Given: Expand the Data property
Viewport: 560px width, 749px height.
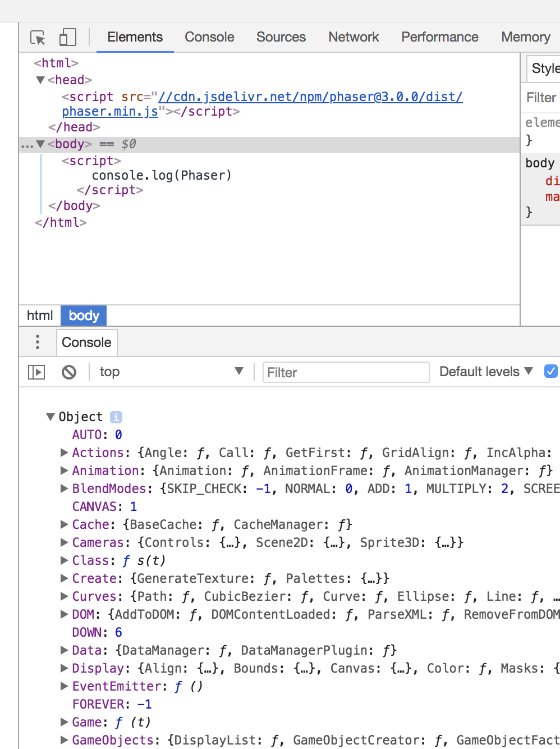Looking at the screenshot, I should [65, 650].
